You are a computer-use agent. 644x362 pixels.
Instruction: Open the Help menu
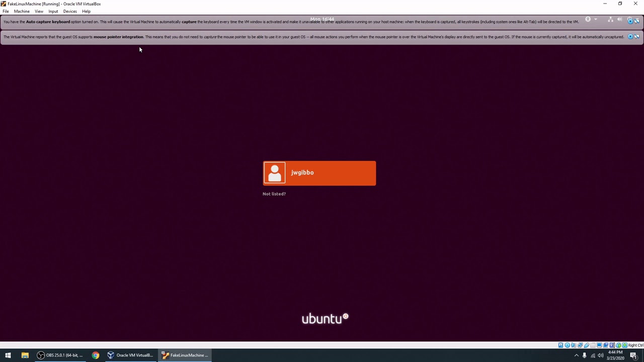pos(86,11)
